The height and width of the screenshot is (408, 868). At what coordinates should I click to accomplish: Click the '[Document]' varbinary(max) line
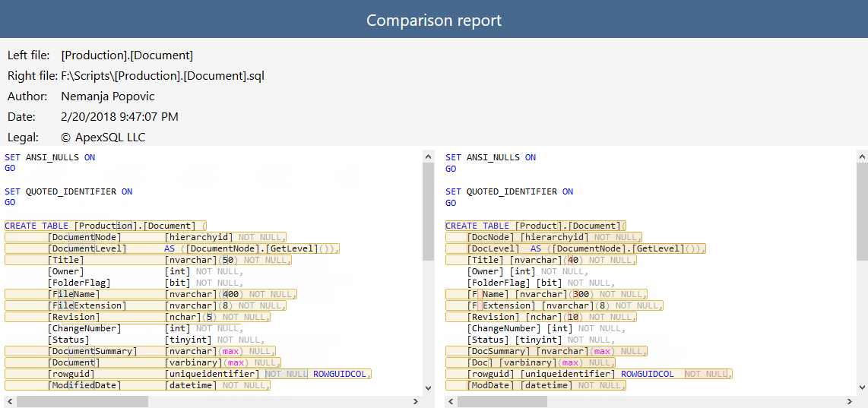pyautogui.click(x=143, y=362)
